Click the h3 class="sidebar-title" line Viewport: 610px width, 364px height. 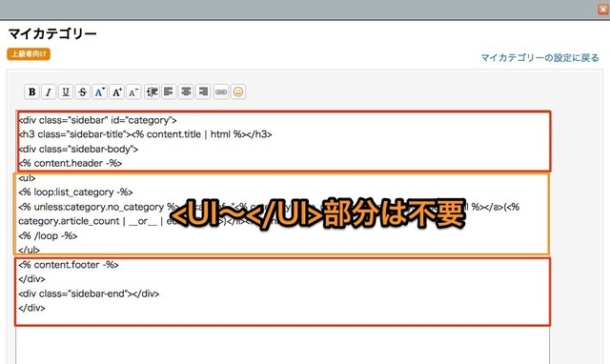click(x=145, y=134)
